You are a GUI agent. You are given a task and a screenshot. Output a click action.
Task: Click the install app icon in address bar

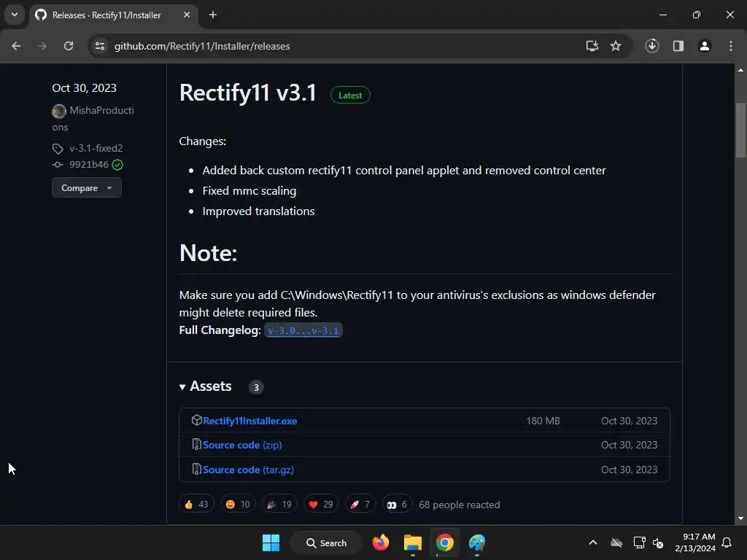(x=592, y=46)
